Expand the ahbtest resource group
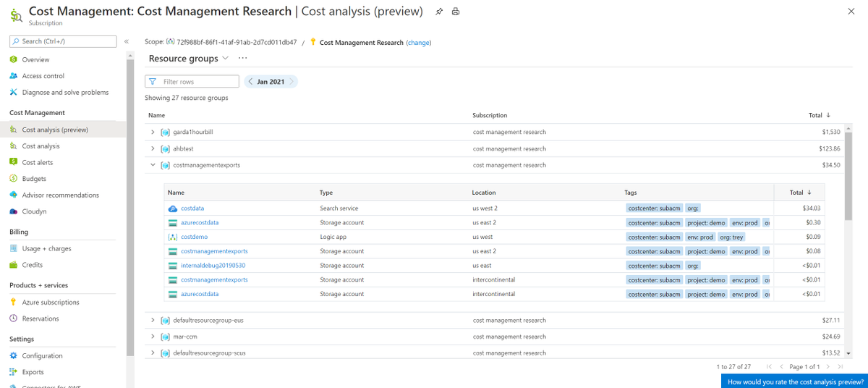The width and height of the screenshot is (868, 388). pyautogui.click(x=153, y=148)
